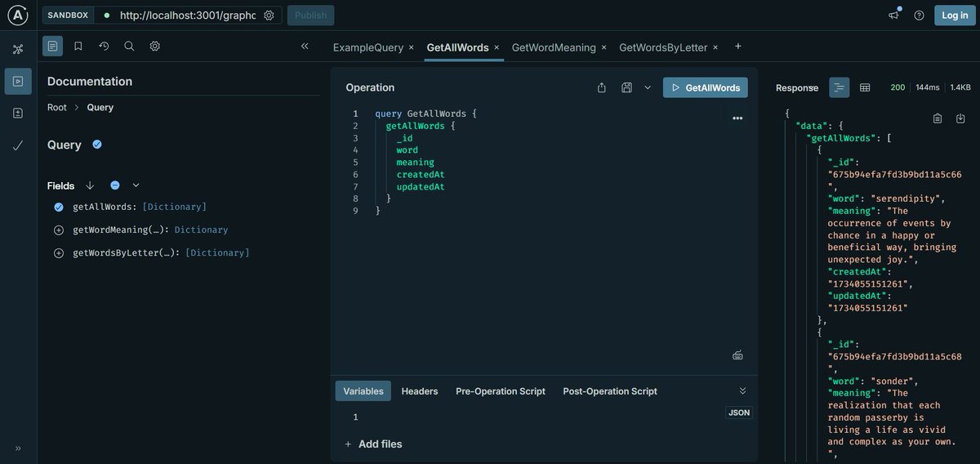Open the bookmarked operations collections icon
The width and height of the screenshot is (980, 464).
[78, 46]
